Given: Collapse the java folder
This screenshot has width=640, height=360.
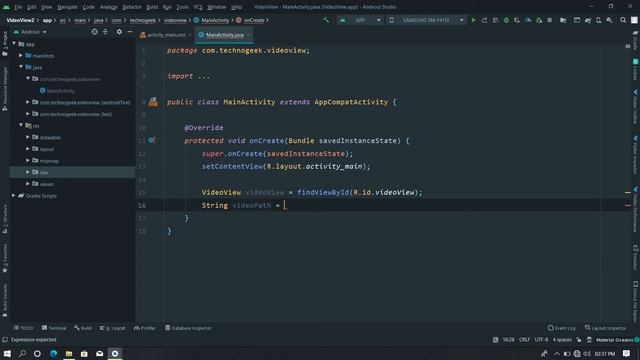Looking at the screenshot, I should tap(21, 67).
